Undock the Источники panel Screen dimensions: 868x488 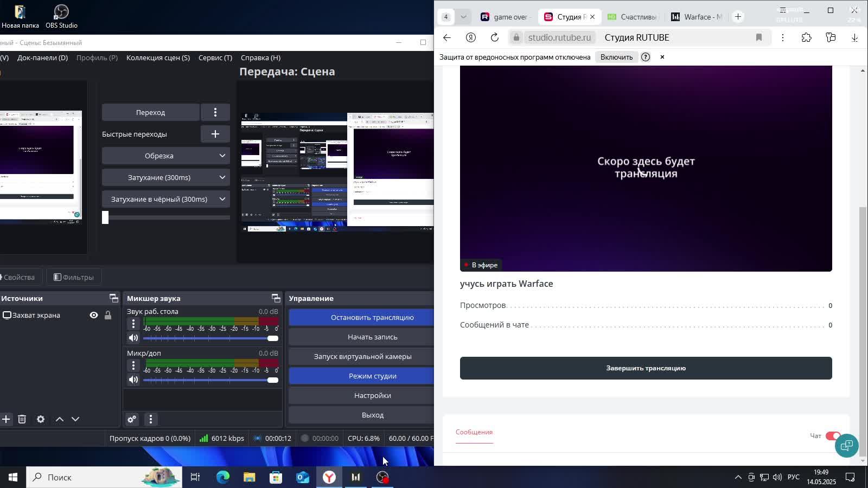[x=113, y=298]
